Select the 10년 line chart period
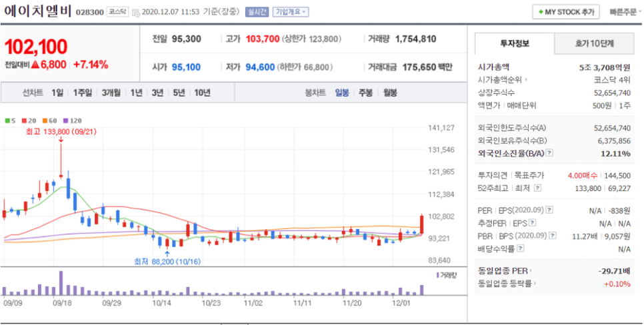644x325 pixels. [x=202, y=93]
